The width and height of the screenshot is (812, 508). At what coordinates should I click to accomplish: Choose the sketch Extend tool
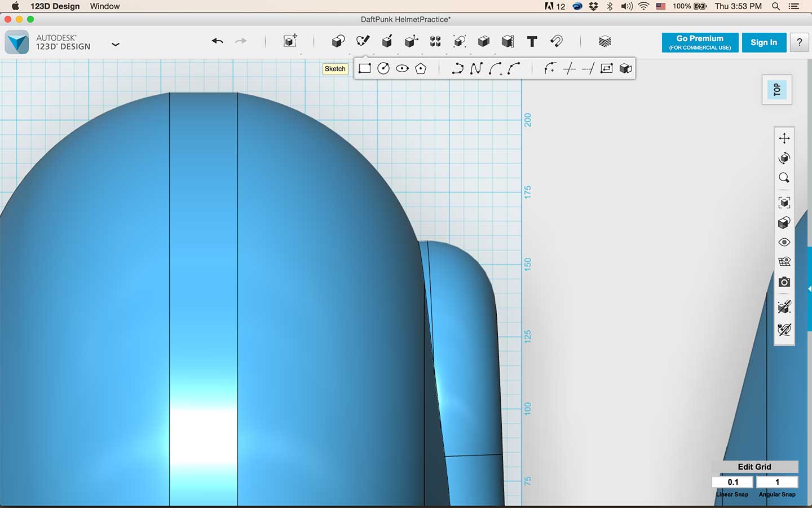coord(588,68)
